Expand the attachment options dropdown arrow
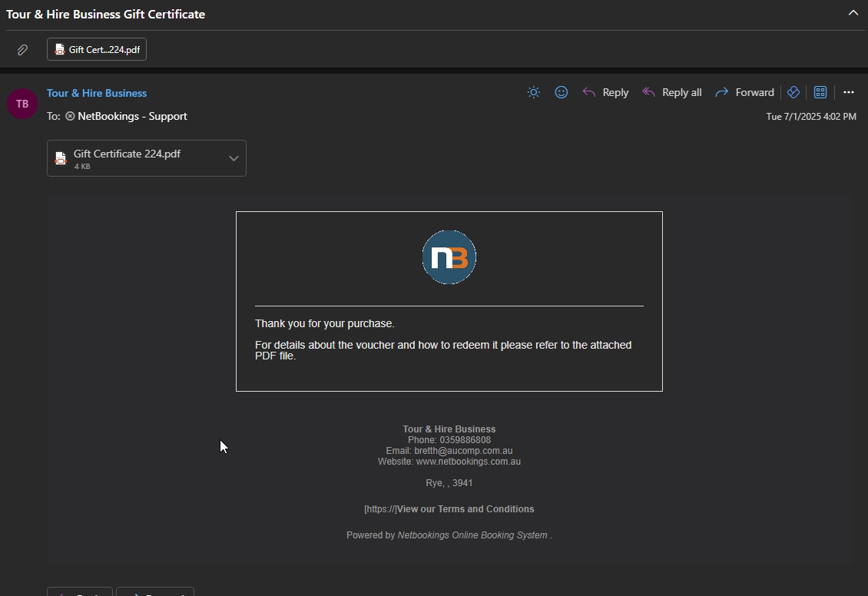The width and height of the screenshot is (868, 596). 234,158
